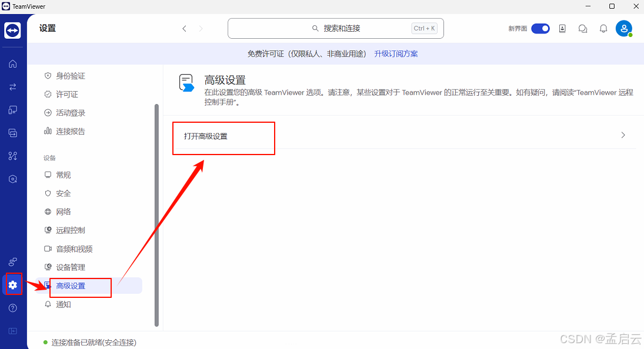Click the Ctrl + K shortcut badge
This screenshot has width=644, height=349.
click(424, 28)
